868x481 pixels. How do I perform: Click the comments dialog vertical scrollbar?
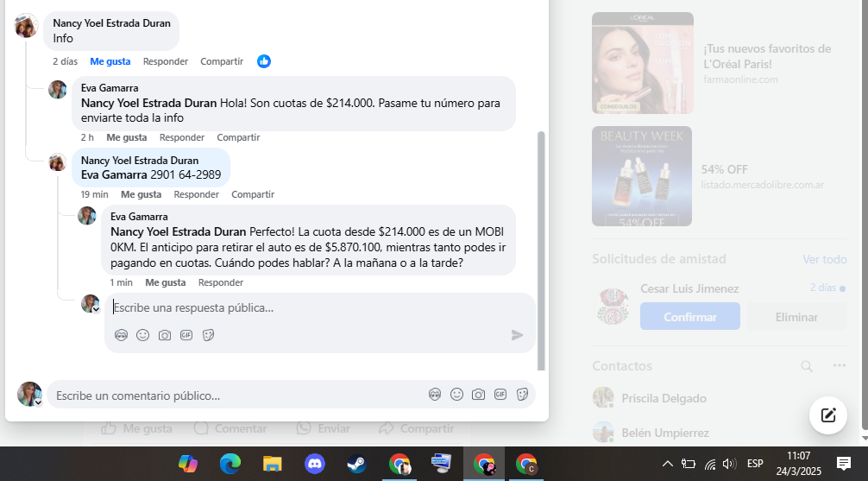[x=542, y=250]
